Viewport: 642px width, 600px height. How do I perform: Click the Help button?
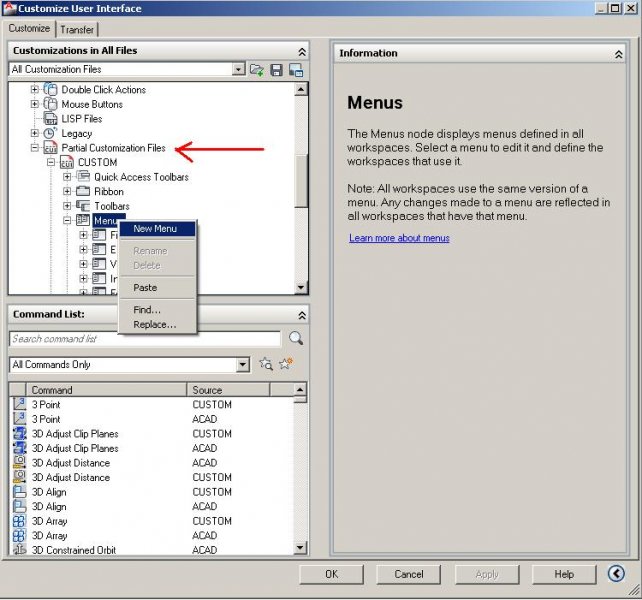tap(564, 574)
